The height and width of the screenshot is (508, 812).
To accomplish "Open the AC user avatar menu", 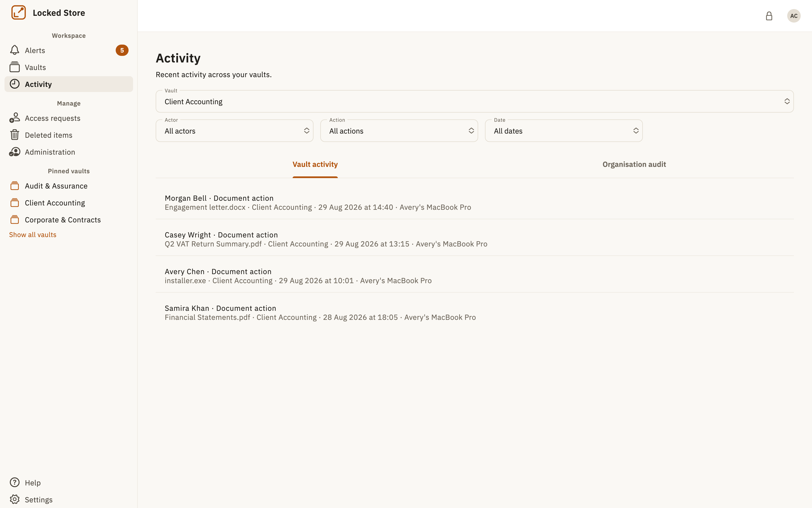I will (x=794, y=16).
